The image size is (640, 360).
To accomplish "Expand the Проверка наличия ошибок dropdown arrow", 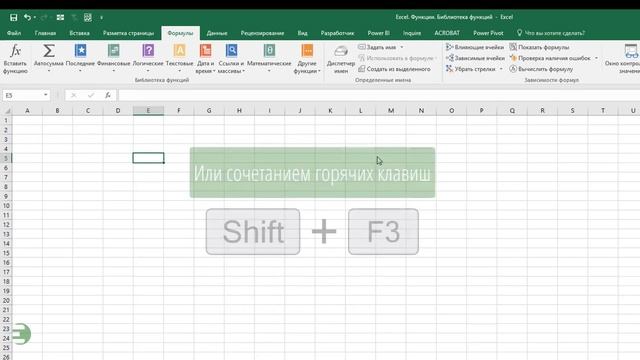I will click(x=596, y=58).
